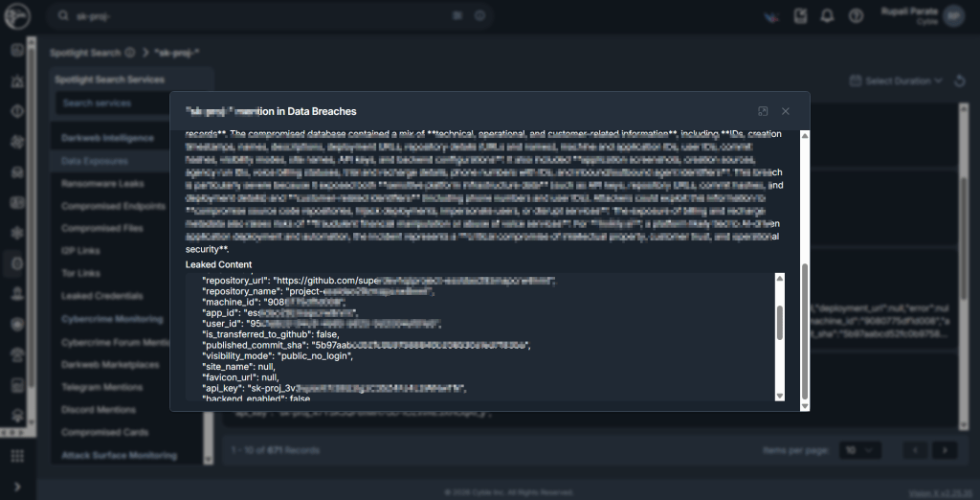Viewport: 980px width, 500px height.
Task: Click the info icon beside Spotlight Search
Action: click(130, 53)
